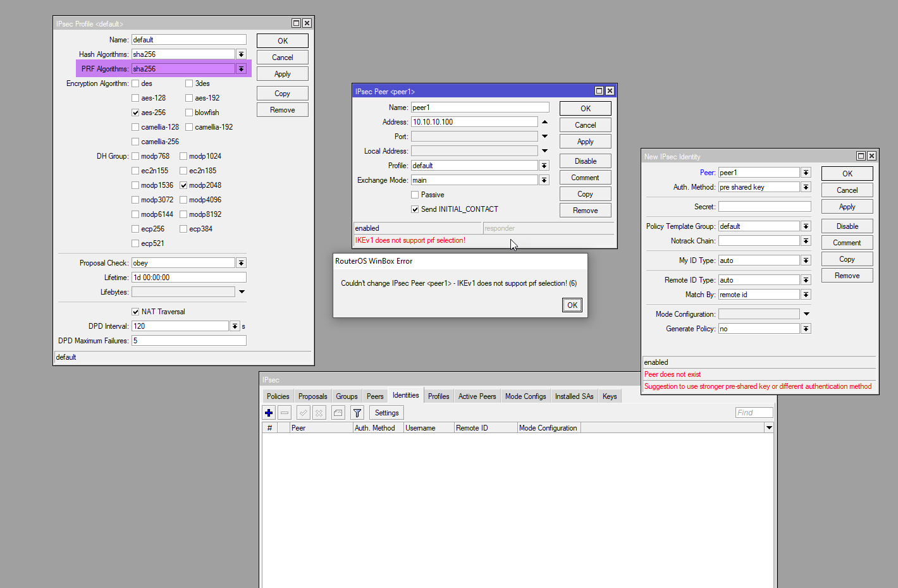
Task: Enable the Passive option for peer1
Action: tap(415, 195)
